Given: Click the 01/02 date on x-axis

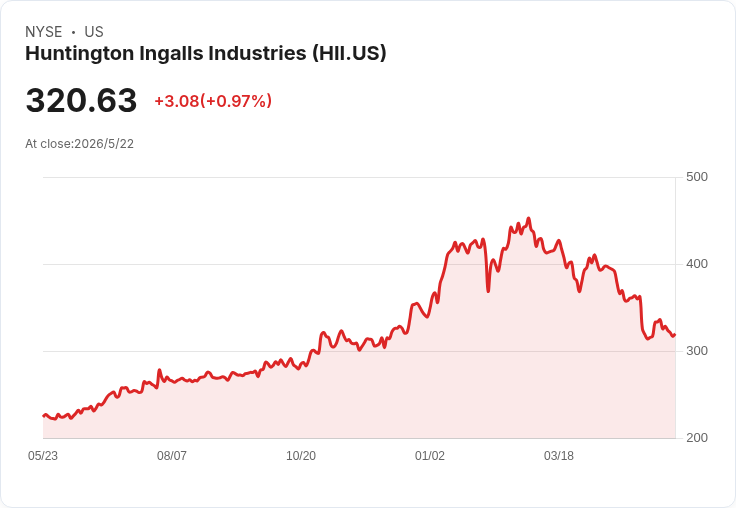Looking at the screenshot, I should point(429,455).
